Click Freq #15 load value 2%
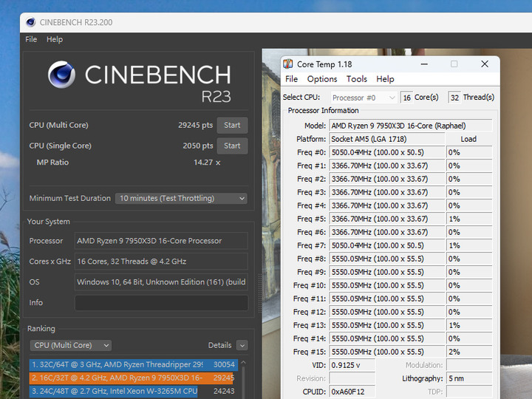 [469, 352]
